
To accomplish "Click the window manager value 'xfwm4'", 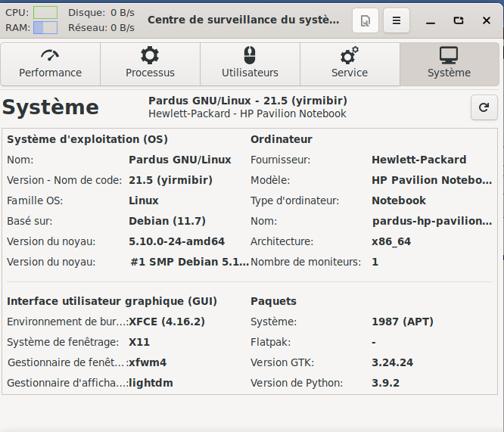I will tap(148, 362).
